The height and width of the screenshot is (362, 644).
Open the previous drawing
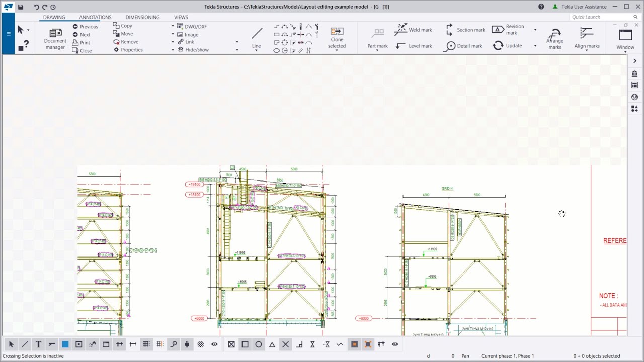pyautogui.click(x=86, y=27)
